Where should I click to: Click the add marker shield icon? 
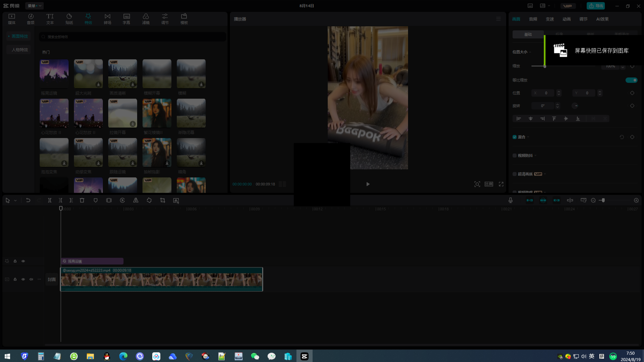point(95,200)
